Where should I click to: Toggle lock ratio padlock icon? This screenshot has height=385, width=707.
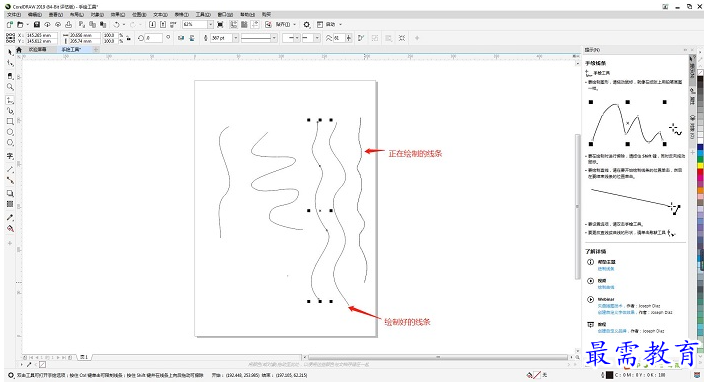pos(129,38)
